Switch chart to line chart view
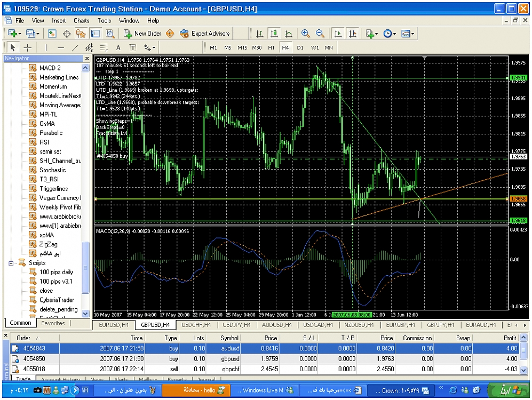 [289, 34]
